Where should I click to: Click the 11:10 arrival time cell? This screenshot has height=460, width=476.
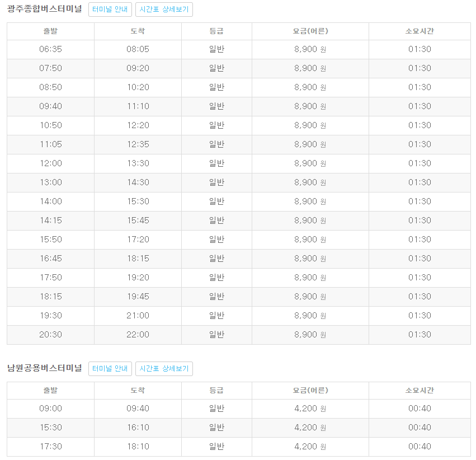click(x=138, y=106)
